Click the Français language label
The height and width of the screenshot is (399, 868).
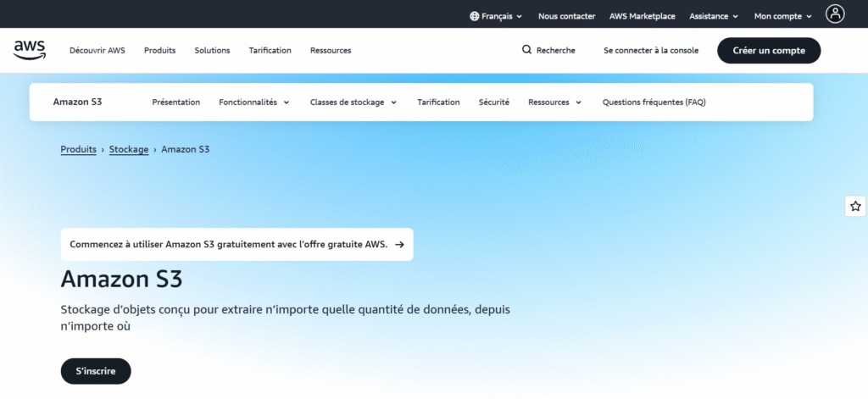click(x=497, y=17)
